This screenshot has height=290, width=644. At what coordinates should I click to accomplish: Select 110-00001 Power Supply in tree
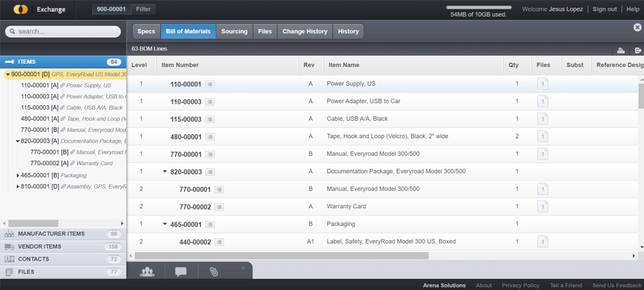(66, 86)
